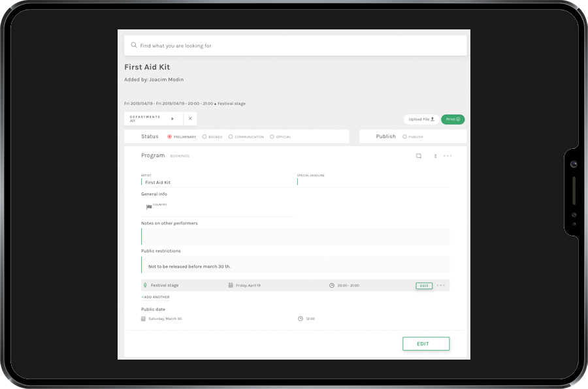Click the Program section upload arrow icon

coord(435,156)
